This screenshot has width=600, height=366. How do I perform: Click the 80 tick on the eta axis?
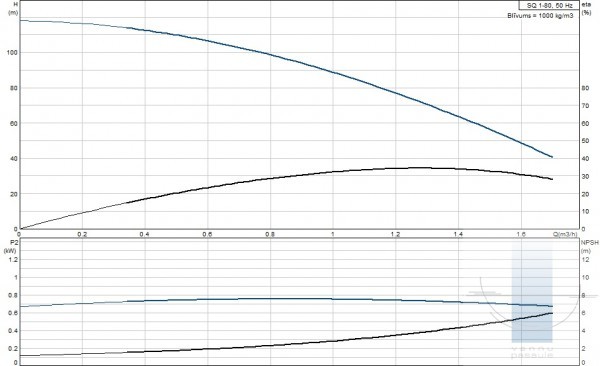click(x=585, y=88)
